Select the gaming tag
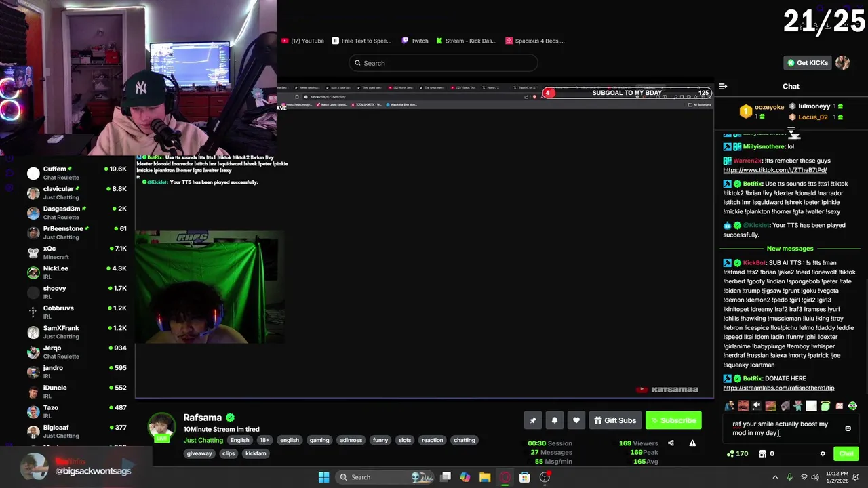 319,440
